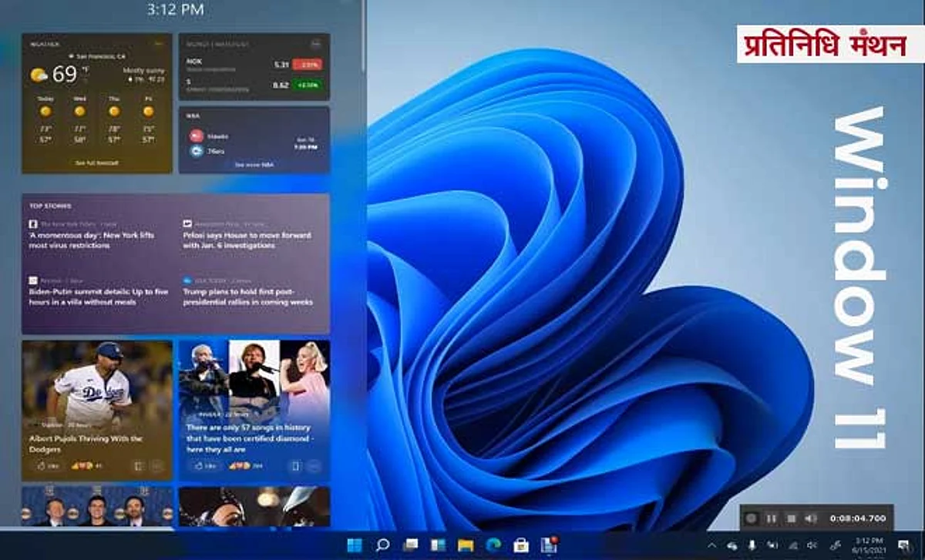Open the Widgets taskbar icon
Image resolution: width=925 pixels, height=560 pixels.
point(438,545)
